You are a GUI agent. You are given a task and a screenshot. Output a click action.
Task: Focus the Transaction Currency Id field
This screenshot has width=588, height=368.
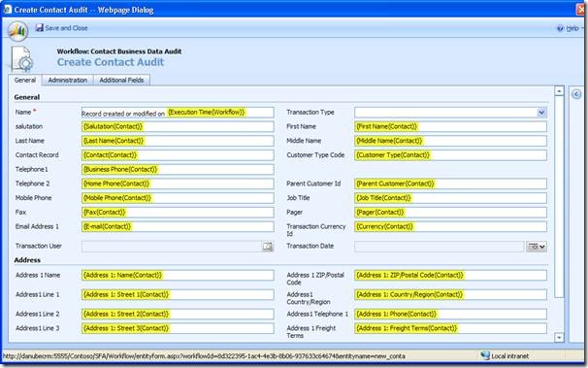point(450,226)
